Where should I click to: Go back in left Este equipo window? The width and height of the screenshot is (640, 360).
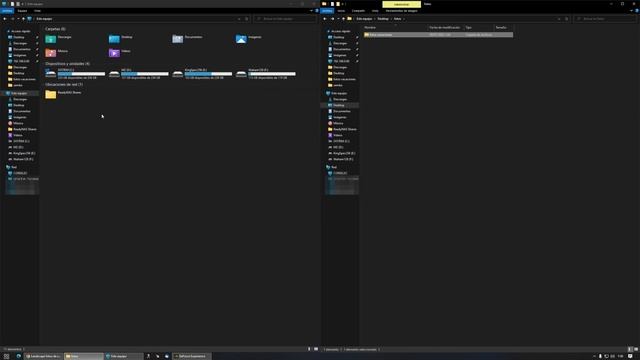5,19
